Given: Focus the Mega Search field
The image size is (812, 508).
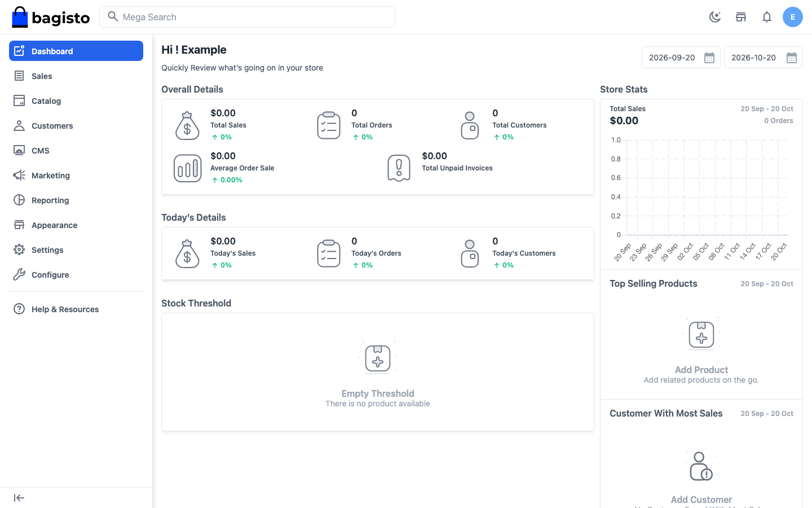Looking at the screenshot, I should (247, 17).
